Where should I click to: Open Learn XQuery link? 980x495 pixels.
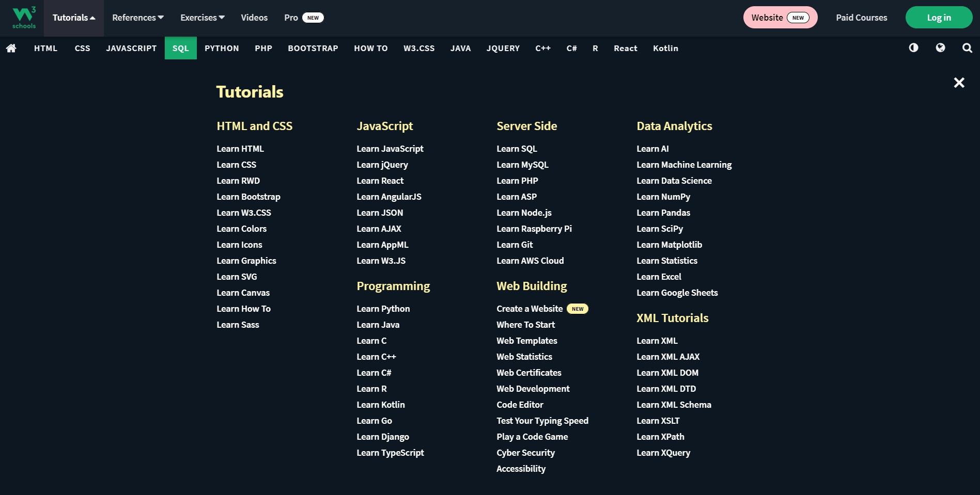pos(663,453)
